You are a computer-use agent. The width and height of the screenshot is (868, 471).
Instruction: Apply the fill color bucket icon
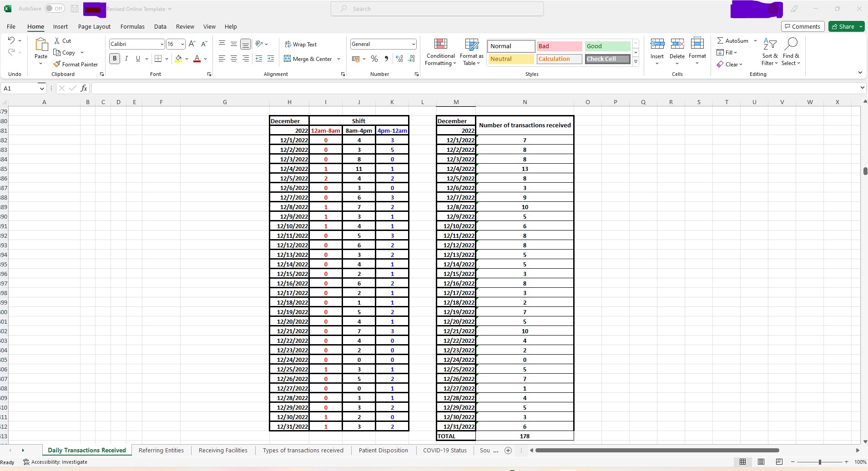click(x=178, y=59)
